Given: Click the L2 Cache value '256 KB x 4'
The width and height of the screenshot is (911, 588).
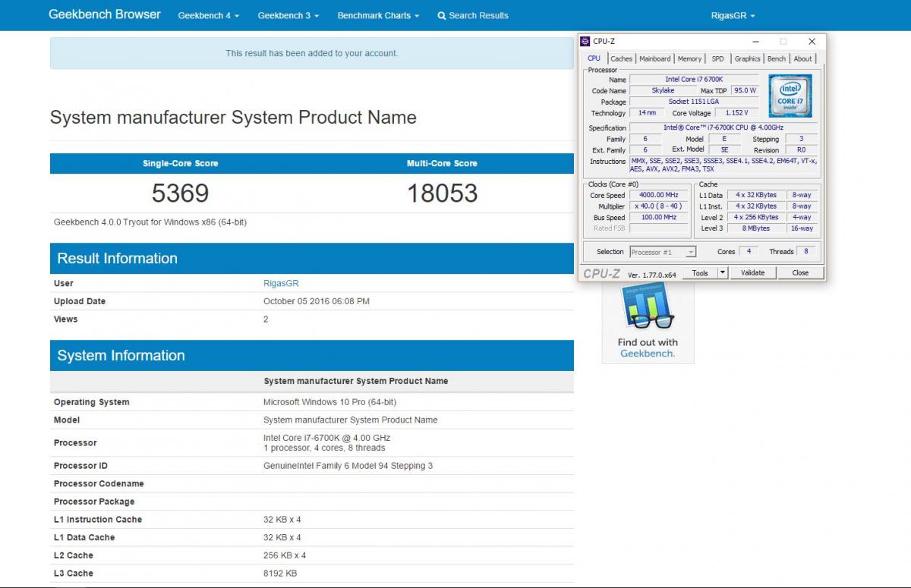Looking at the screenshot, I should [285, 555].
